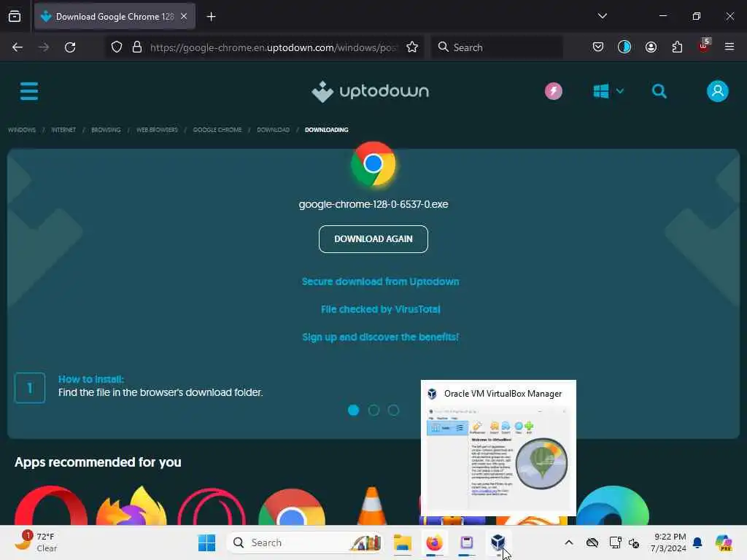Click the Uptodown search magnifier icon
747x560 pixels.
tap(659, 91)
